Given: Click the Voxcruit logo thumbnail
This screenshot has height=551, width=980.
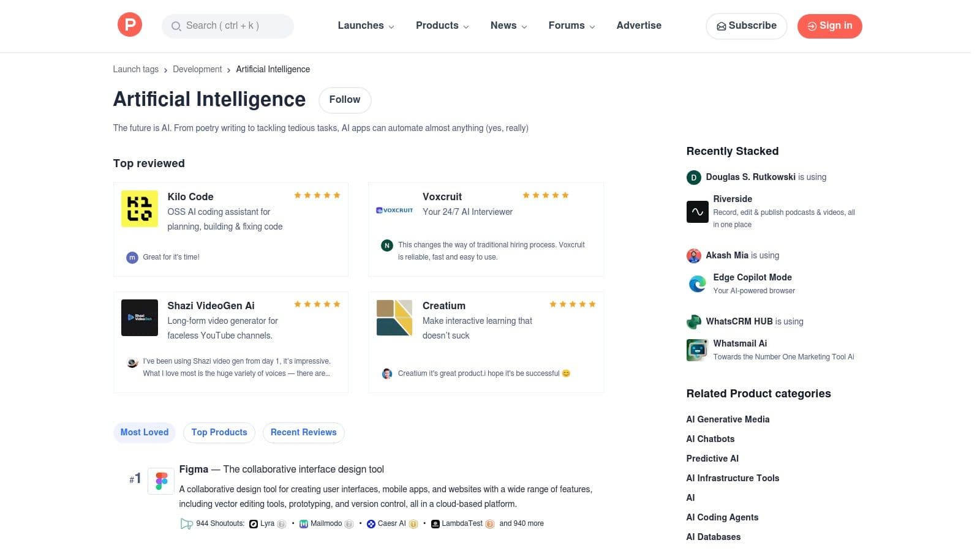Looking at the screenshot, I should point(394,210).
